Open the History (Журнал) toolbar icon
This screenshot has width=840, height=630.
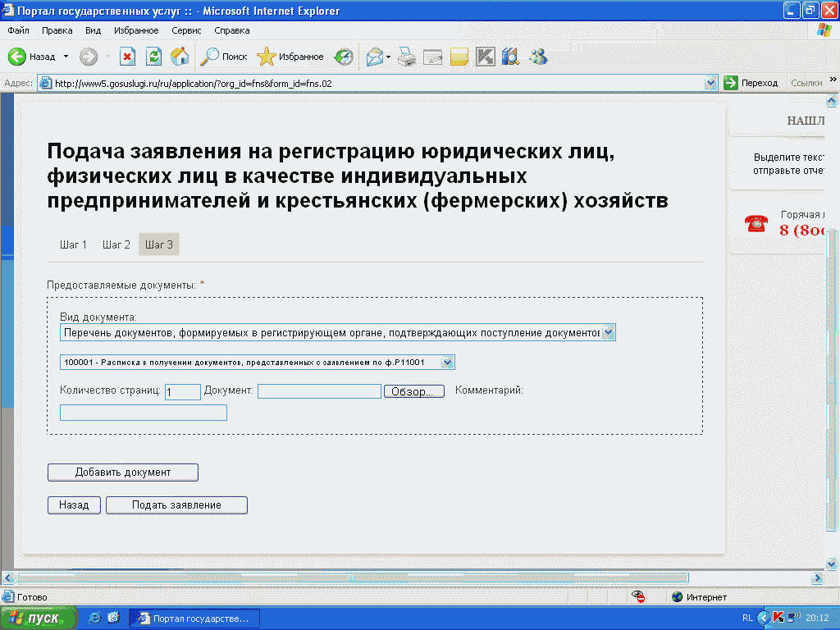coord(344,57)
